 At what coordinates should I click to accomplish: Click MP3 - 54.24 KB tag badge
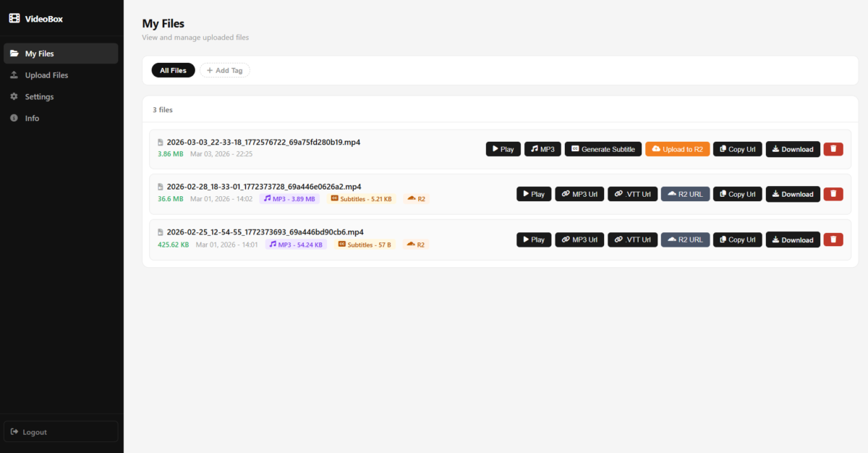[x=296, y=245]
